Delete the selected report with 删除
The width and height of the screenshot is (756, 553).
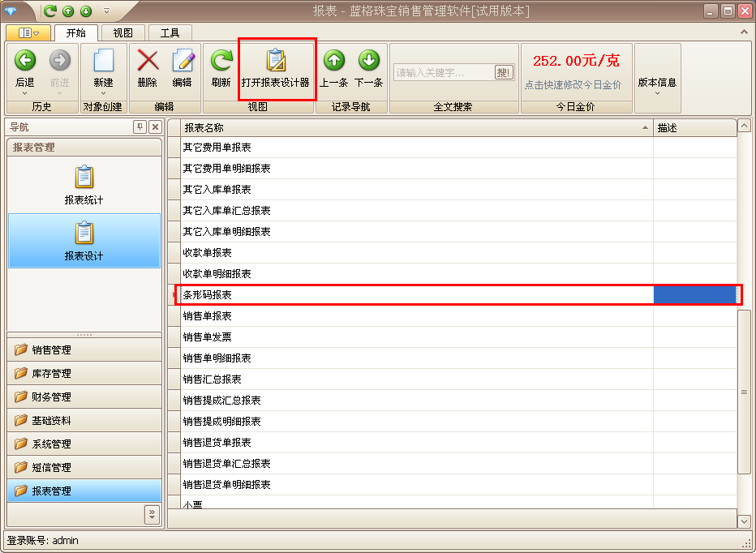pyautogui.click(x=148, y=66)
